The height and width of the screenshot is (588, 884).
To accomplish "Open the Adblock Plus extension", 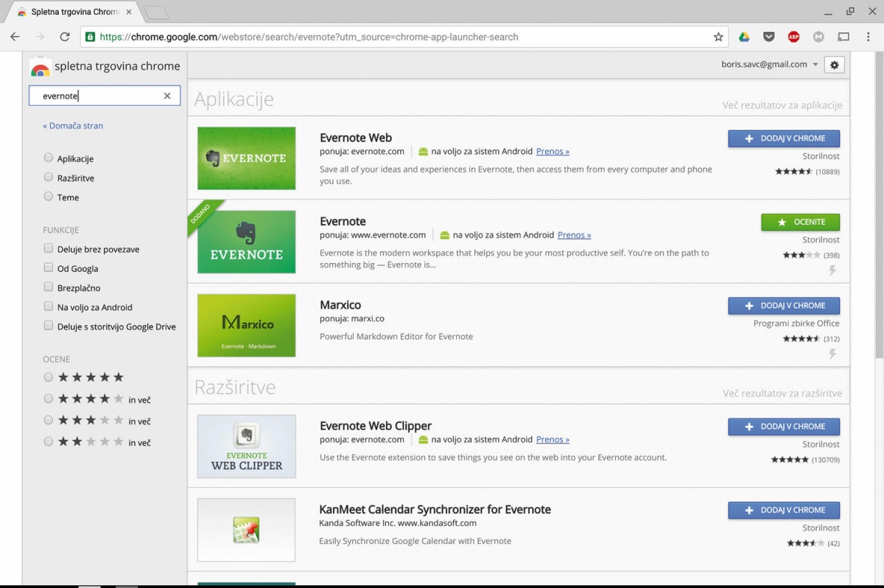I will click(793, 37).
